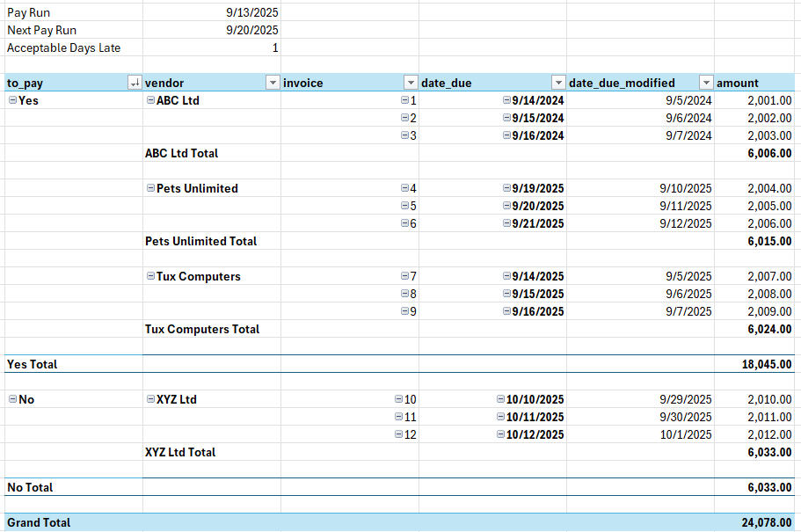Open the vendor column filter dropdown
This screenshot has height=532, width=801.
point(272,83)
